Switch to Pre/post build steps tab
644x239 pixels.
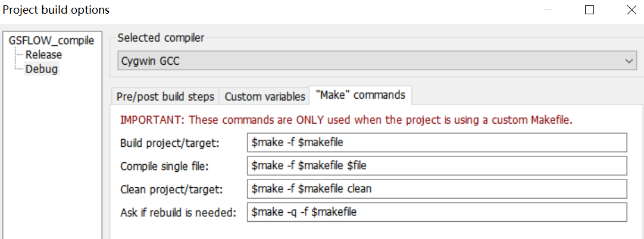point(165,96)
